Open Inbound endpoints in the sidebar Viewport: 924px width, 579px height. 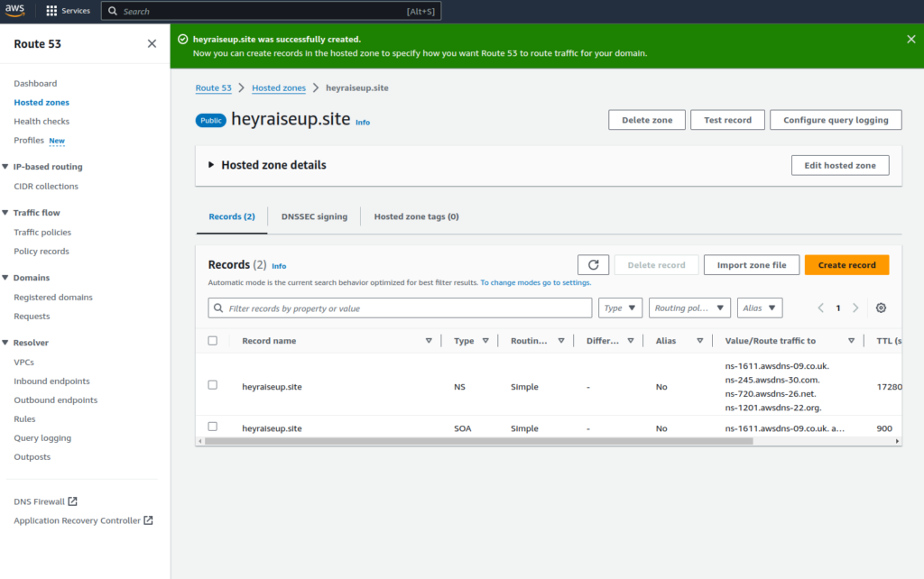(51, 381)
